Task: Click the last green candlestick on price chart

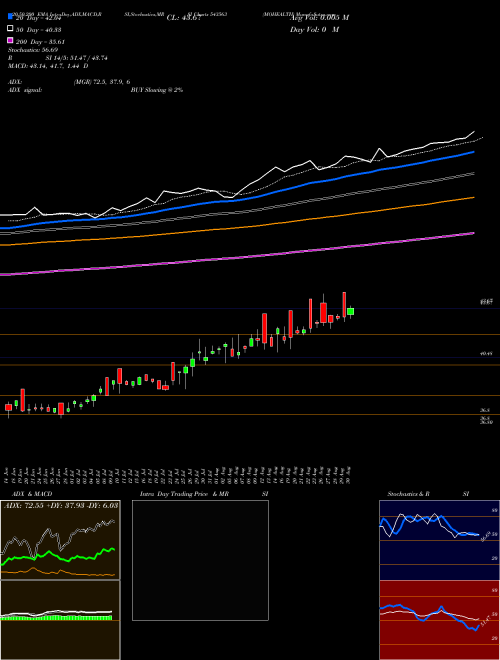Action: pos(350,311)
